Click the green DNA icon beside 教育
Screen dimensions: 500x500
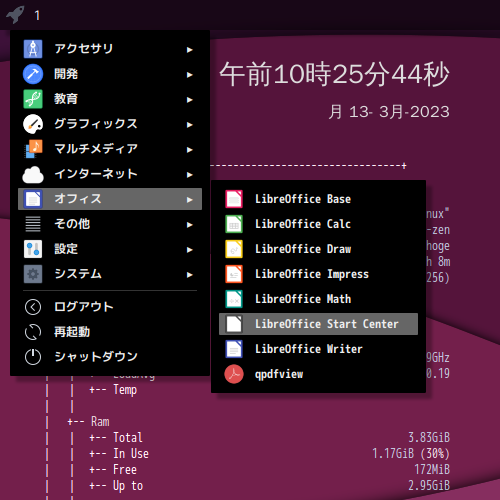click(x=33, y=99)
